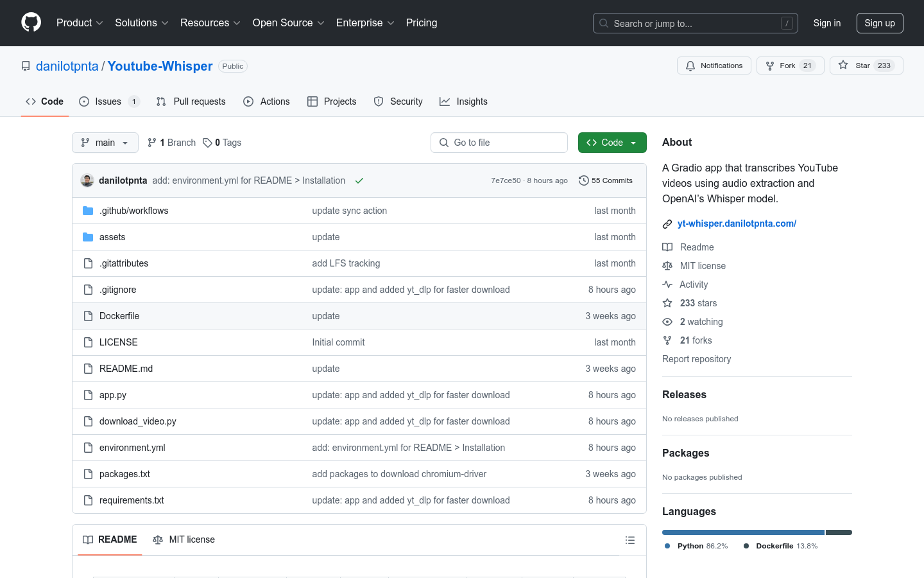Screen dimensions: 924x578
Task: Click the green commit status checkmark
Action: tap(359, 180)
